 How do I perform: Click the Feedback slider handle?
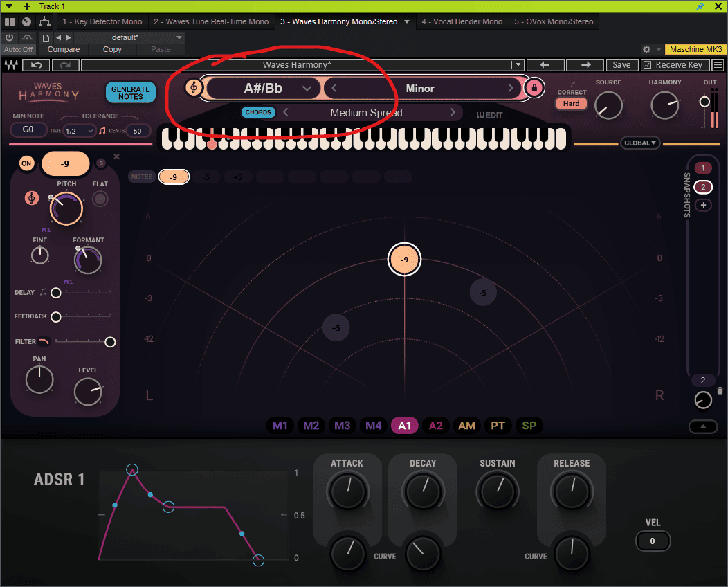[x=56, y=317]
